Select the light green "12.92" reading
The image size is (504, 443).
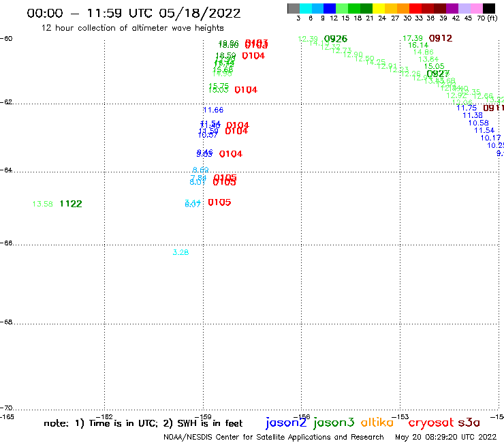click(456, 95)
